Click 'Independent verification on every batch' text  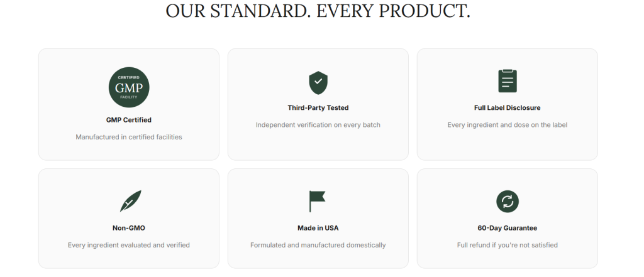[318, 125]
